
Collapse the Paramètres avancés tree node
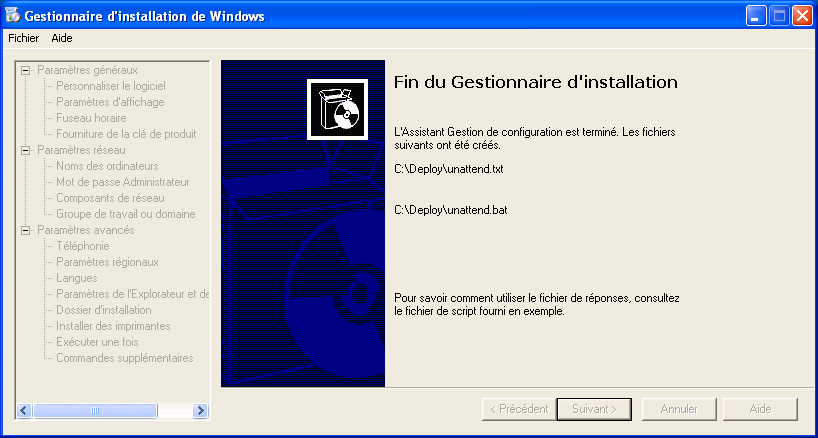pyautogui.click(x=25, y=230)
